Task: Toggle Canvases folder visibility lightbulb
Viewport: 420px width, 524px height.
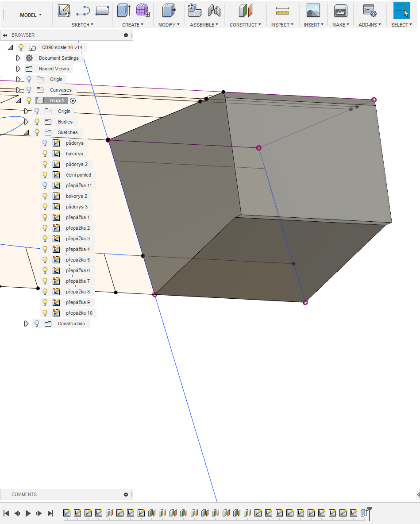Action: point(29,90)
